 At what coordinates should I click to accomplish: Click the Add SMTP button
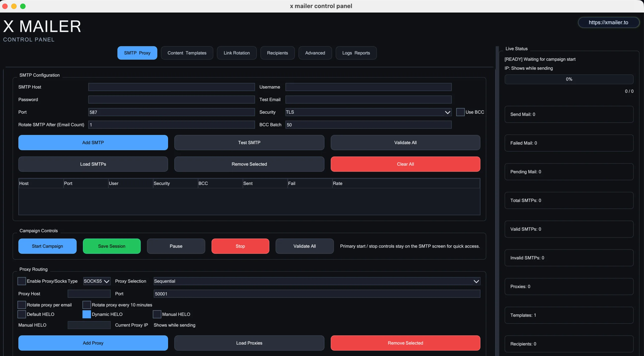tap(93, 143)
